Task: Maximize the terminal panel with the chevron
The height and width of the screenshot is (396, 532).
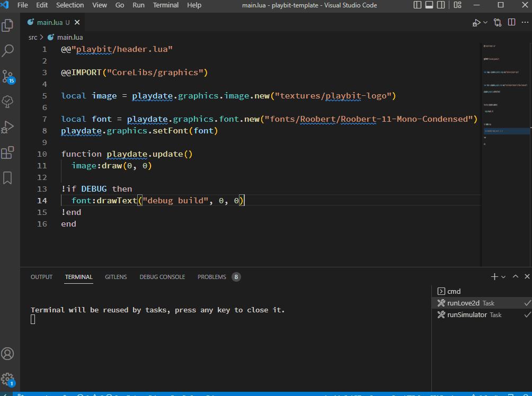Action: click(515, 276)
